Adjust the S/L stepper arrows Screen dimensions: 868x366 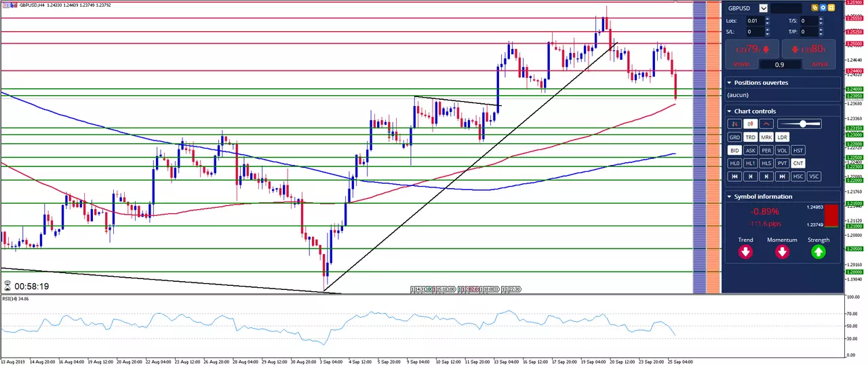(767, 31)
